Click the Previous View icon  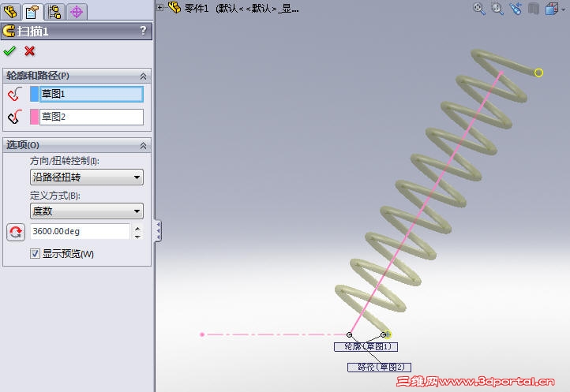click(516, 9)
